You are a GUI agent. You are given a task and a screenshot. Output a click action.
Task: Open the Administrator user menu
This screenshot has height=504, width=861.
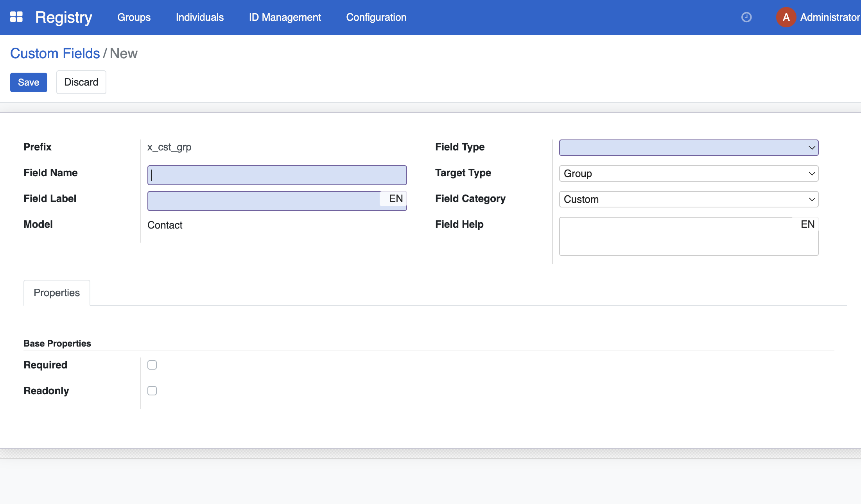818,17
